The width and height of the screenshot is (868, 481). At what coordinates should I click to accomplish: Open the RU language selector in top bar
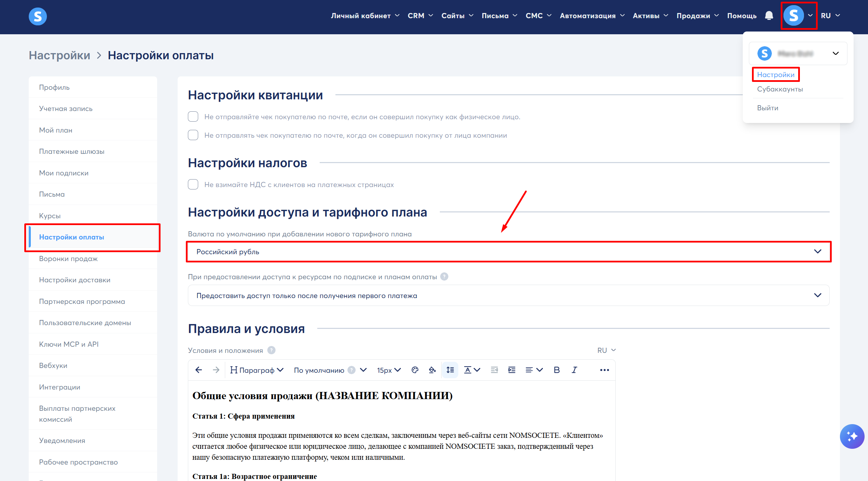830,16
